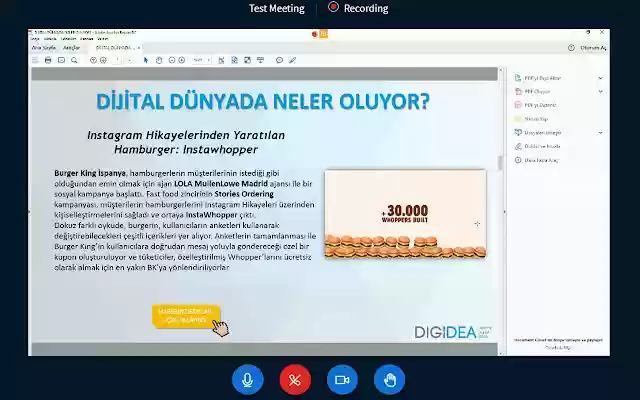Screen dimensions: 640x400
Task: Open the Pencere menu
Action: click(87, 39)
